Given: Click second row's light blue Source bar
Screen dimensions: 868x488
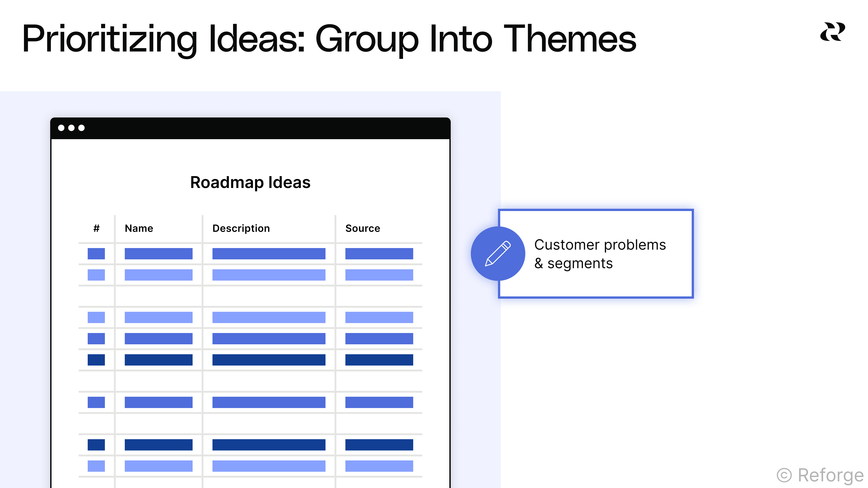Looking at the screenshot, I should pos(379,275).
